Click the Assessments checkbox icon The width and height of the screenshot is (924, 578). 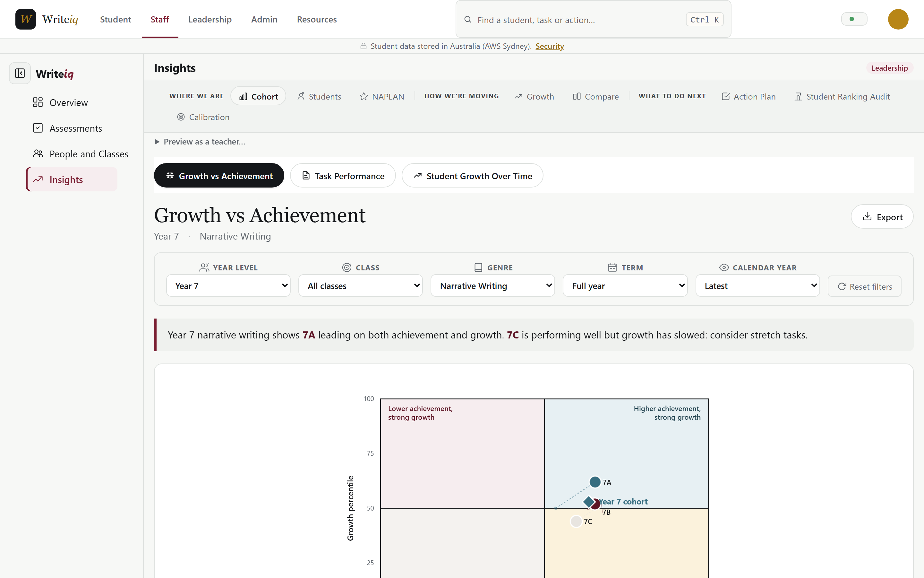coord(38,128)
